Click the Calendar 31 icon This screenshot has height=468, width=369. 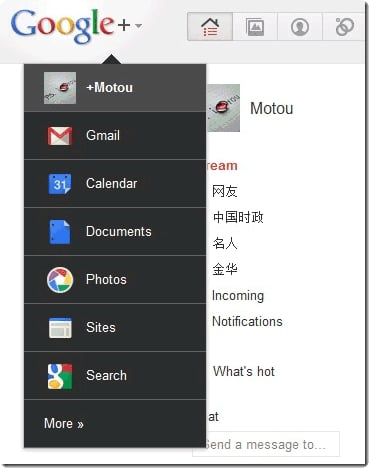(x=60, y=184)
